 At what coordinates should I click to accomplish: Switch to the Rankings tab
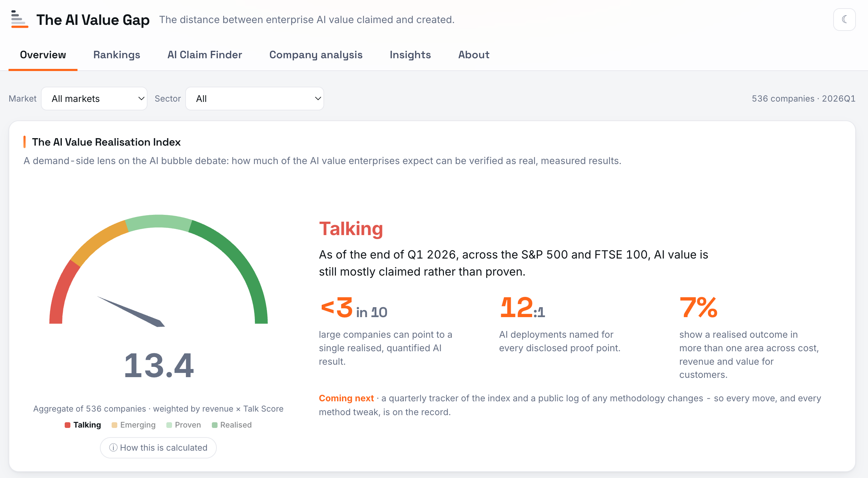[x=117, y=55]
